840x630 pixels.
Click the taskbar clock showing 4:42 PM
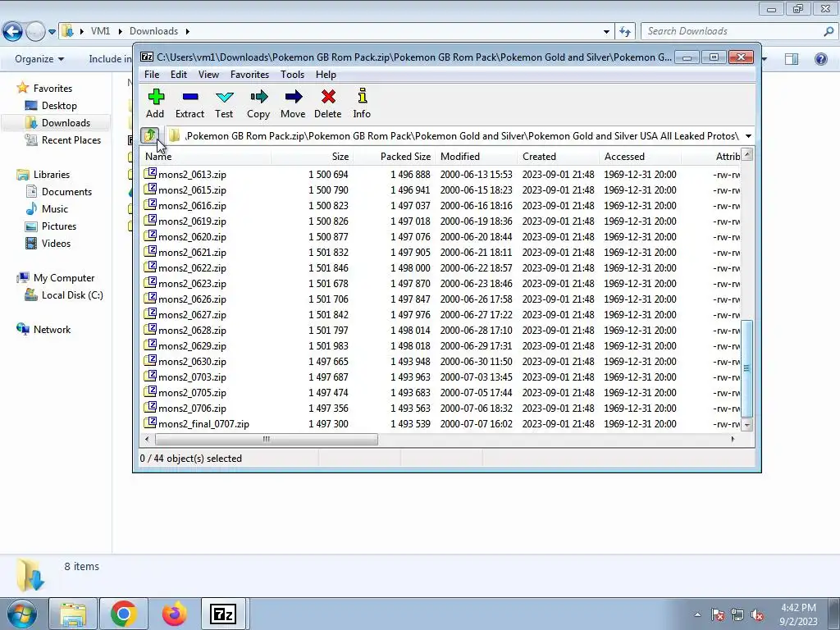(798, 614)
